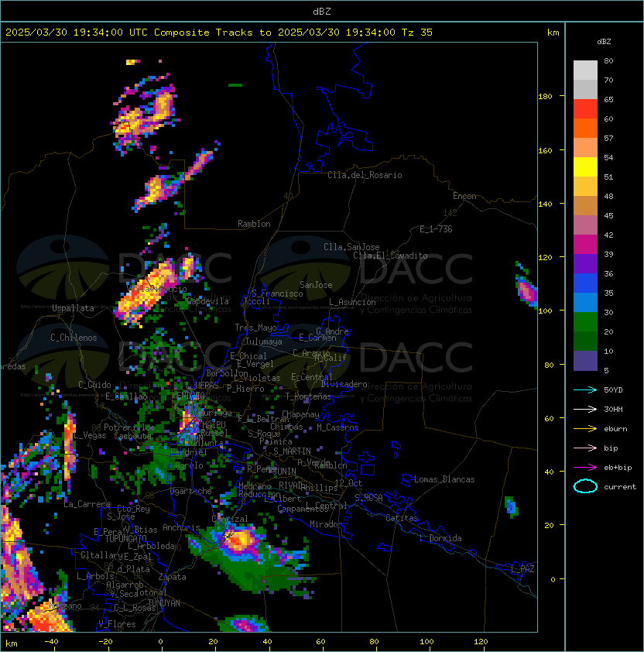This screenshot has height=652, width=644.
Task: Click the dBZ title at the top bar
Action: (x=322, y=11)
